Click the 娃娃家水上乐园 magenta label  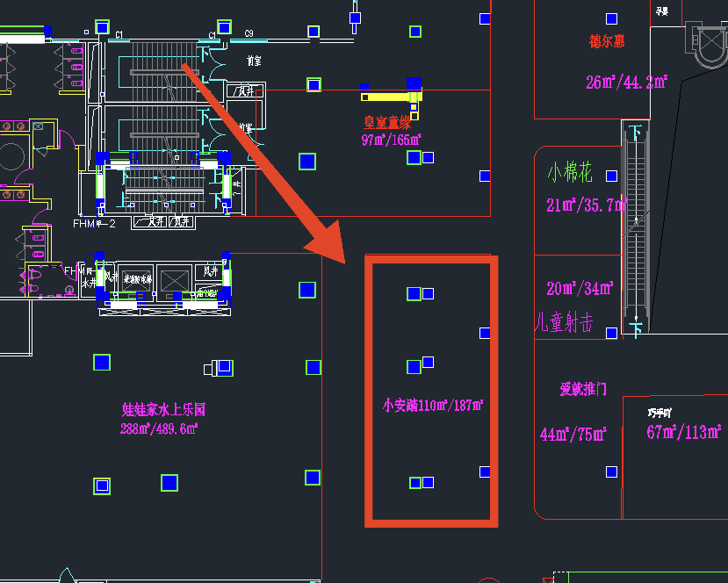tap(163, 410)
